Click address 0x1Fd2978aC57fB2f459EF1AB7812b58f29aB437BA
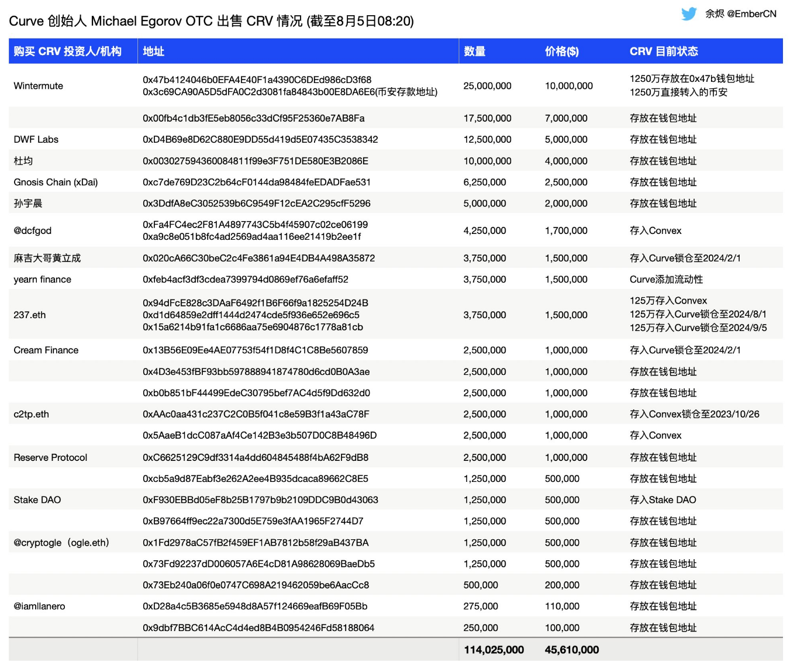Screen dimensions: 797x672 tap(256, 543)
